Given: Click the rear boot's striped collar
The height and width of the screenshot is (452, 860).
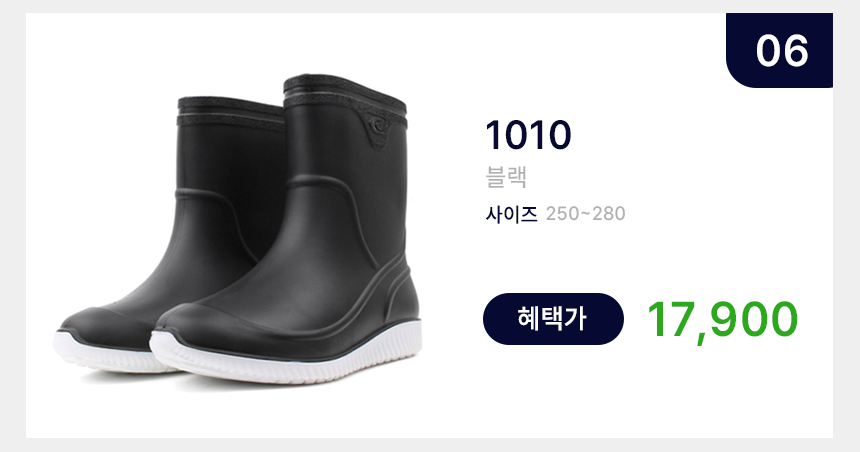Looking at the screenshot, I should pyautogui.click(x=231, y=112).
